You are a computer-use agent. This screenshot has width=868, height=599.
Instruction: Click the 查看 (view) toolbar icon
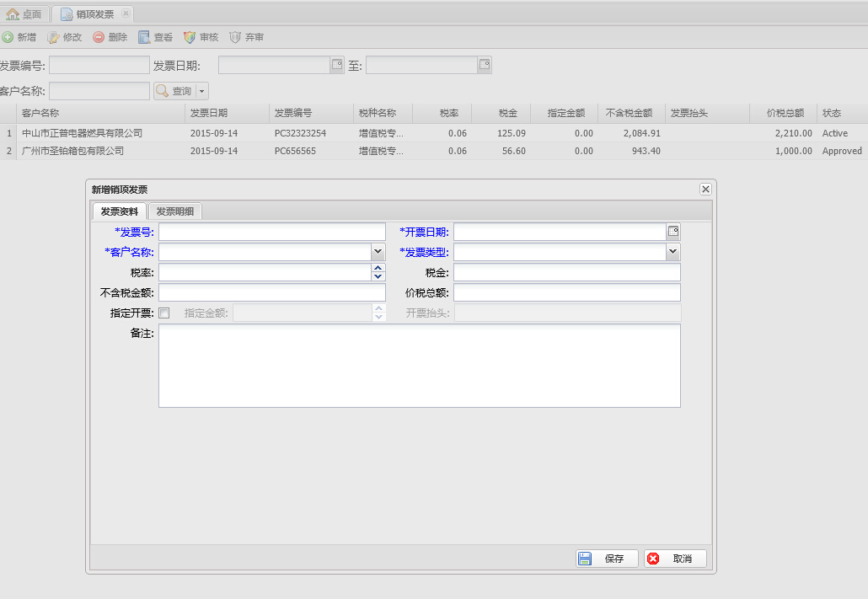144,38
